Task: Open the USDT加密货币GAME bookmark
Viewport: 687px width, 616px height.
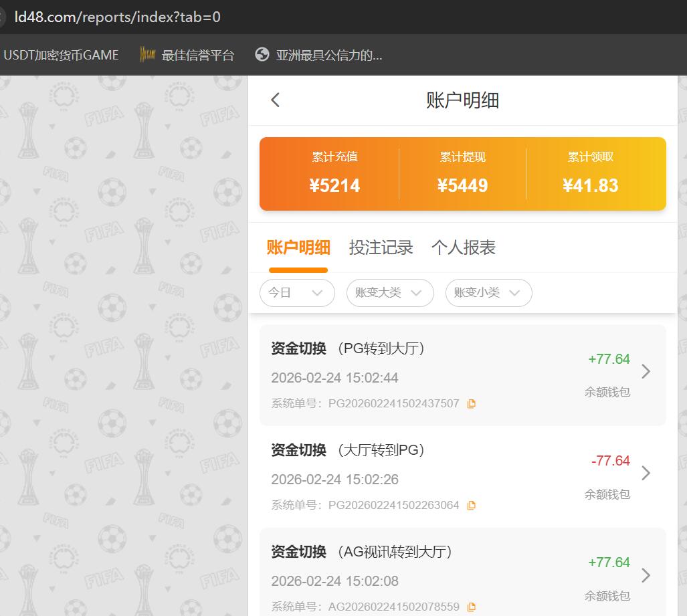Action: pos(62,55)
